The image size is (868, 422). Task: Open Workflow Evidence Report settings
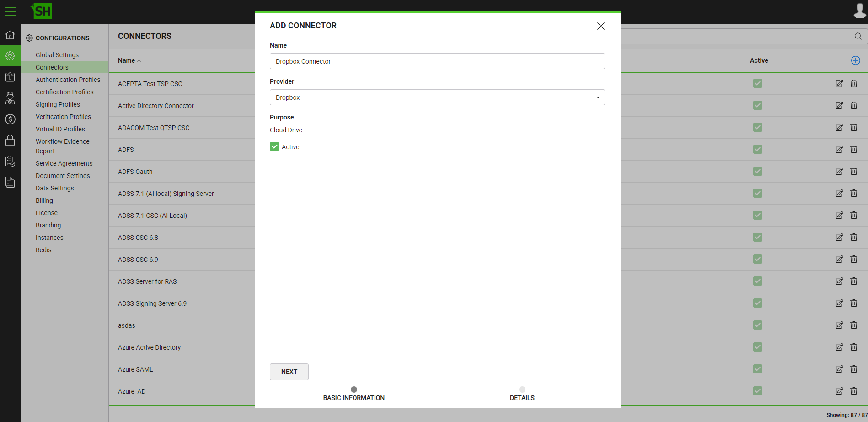[x=63, y=146]
